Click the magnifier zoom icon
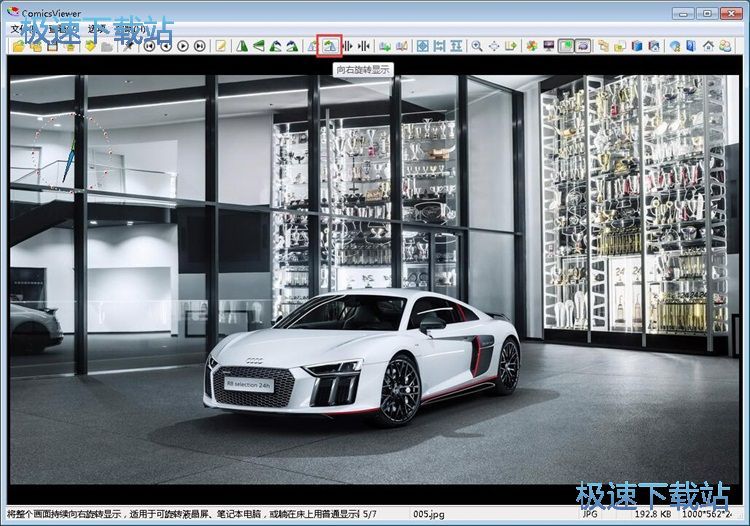This screenshot has height=526, width=750. [x=477, y=46]
